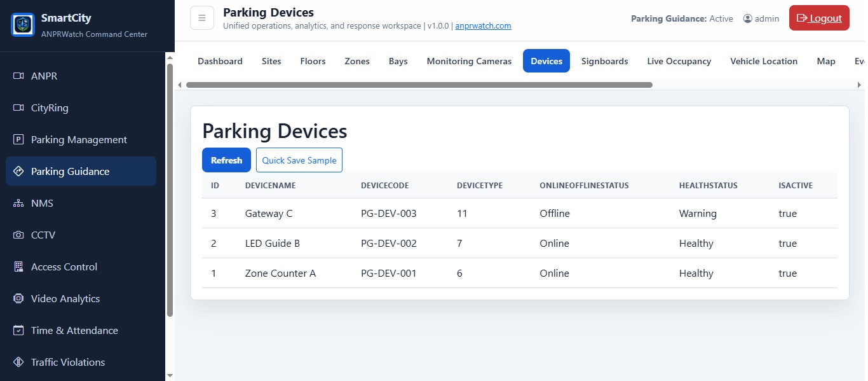
Task: Click the CityRing camera icon
Action: click(x=18, y=107)
